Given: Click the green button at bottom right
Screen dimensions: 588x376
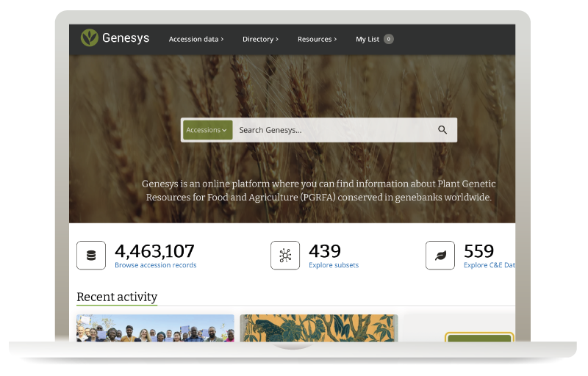Looking at the screenshot, I should coord(479,339).
